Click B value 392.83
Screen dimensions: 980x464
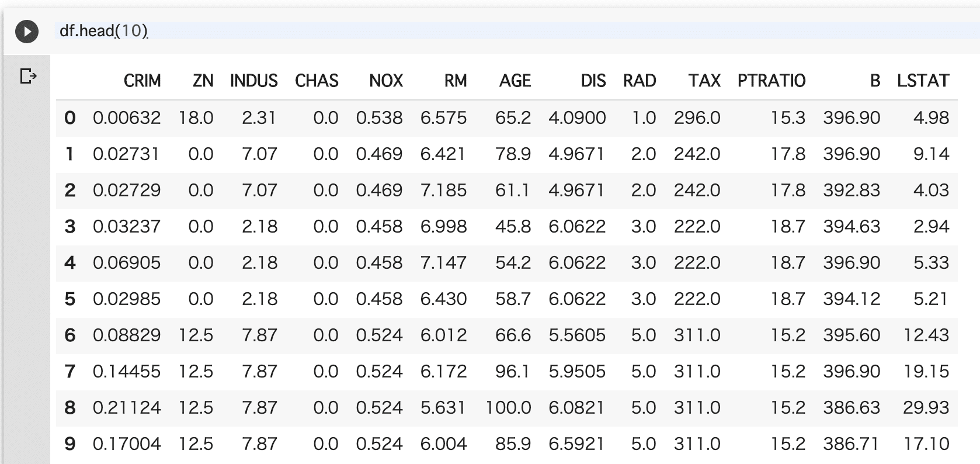pos(852,191)
